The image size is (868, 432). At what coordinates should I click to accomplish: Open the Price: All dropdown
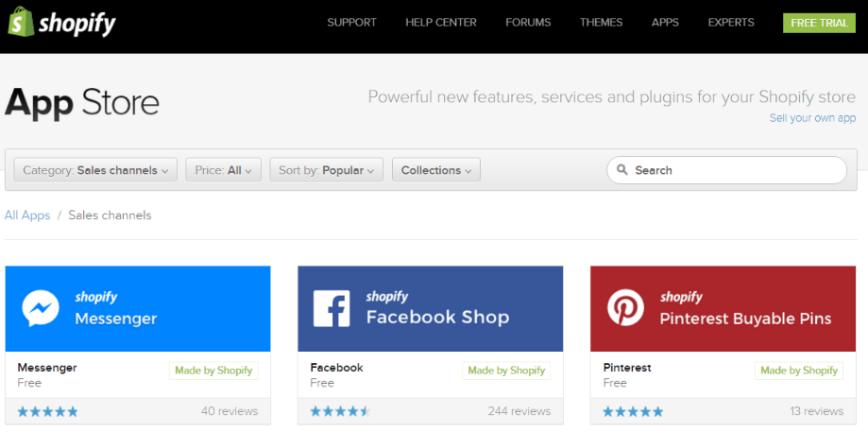(223, 169)
